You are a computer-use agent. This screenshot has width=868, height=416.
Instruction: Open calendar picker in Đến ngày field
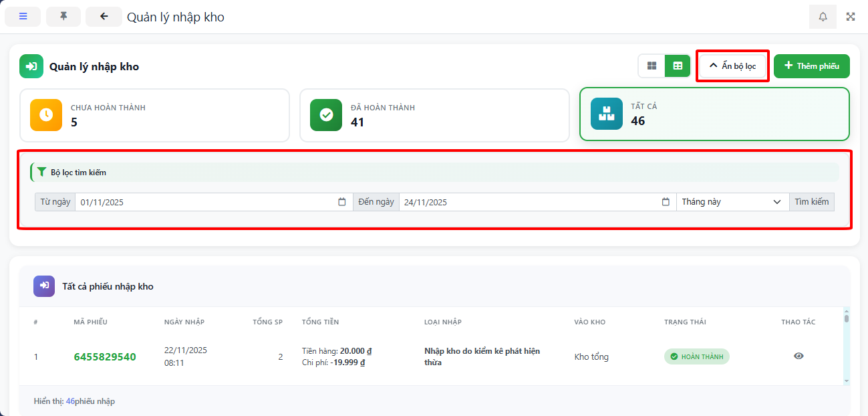[666, 202]
